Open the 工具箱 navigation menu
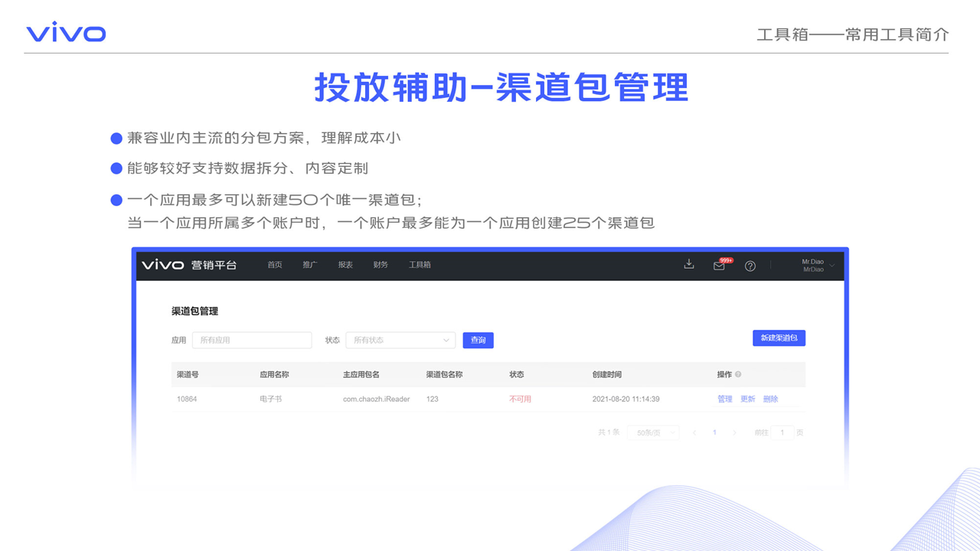Screen dimensions: 980x551 420,265
